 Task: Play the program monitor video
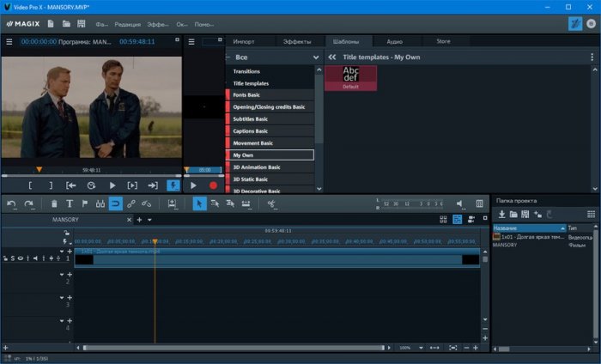click(x=112, y=185)
